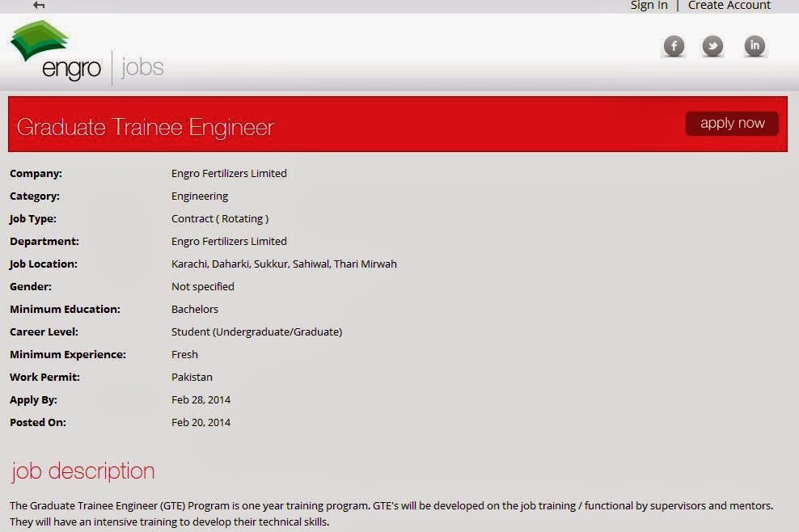Click the Apply By date Feb 28, 2014
799x532 pixels.
coord(201,399)
